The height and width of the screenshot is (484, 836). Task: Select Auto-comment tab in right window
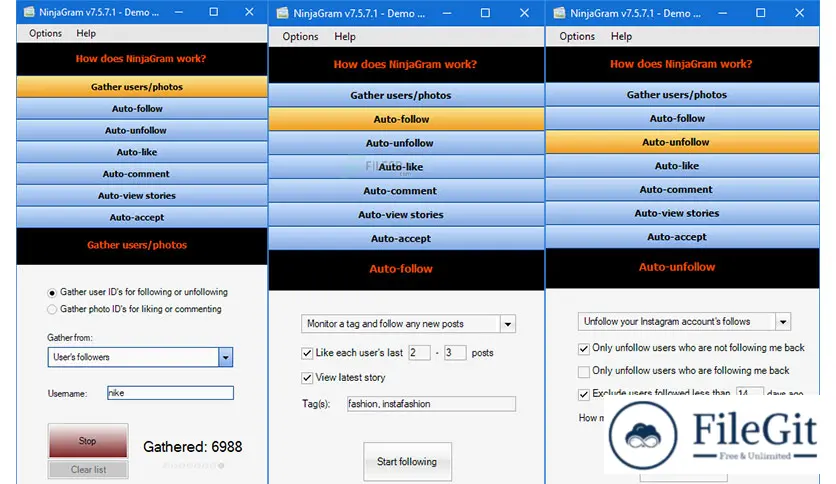click(682, 189)
